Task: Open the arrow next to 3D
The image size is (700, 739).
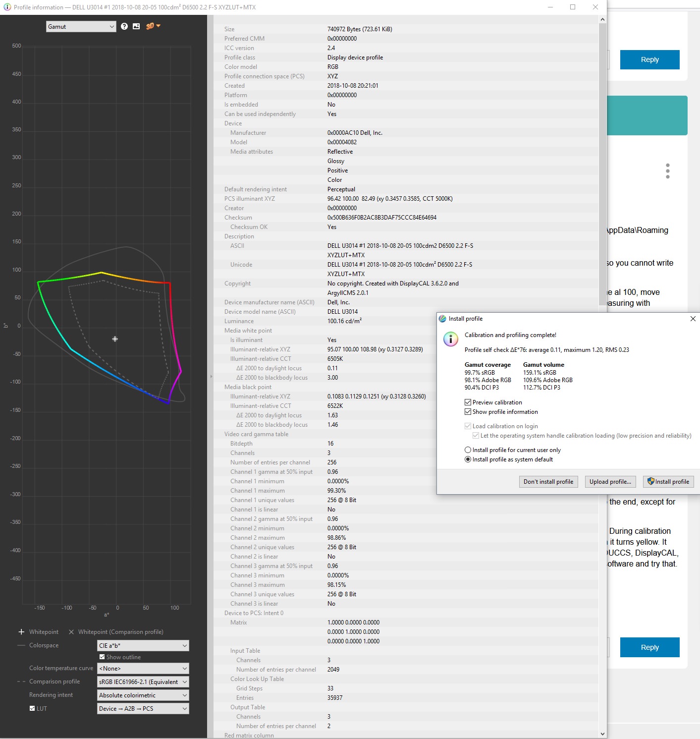Action: [x=159, y=26]
